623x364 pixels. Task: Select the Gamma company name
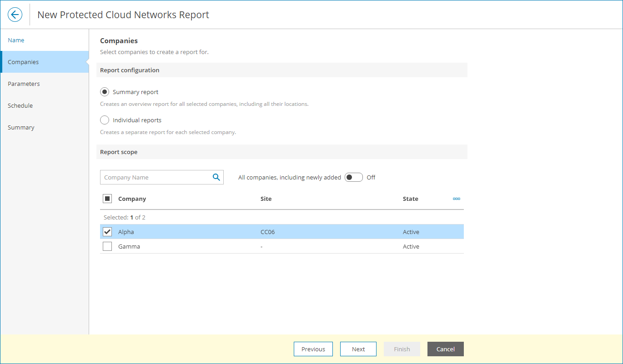[x=129, y=246]
